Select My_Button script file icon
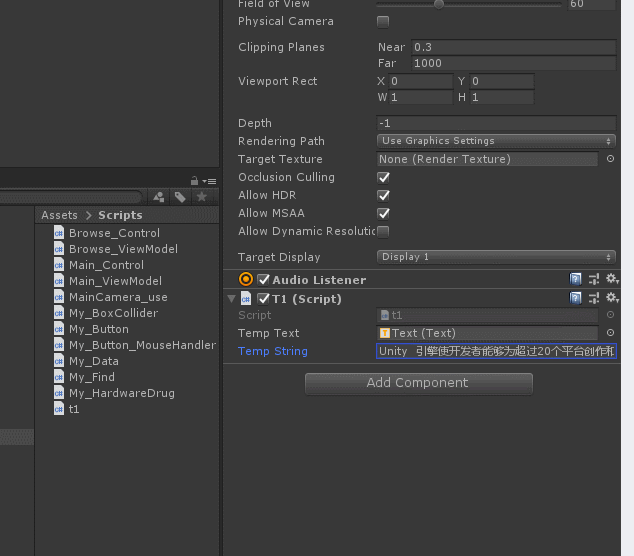634x556 pixels. [x=59, y=329]
